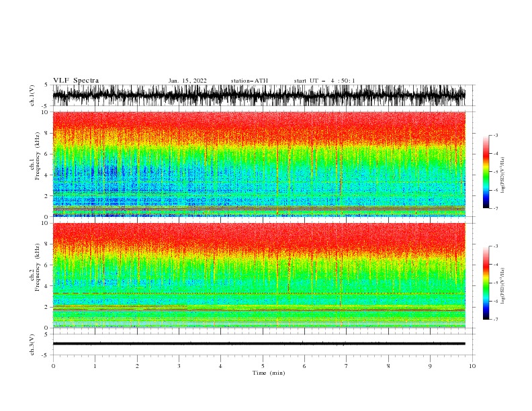532x411 pixels.
Task: Click the ch.3 voltage waveform trace
Action: (259, 344)
